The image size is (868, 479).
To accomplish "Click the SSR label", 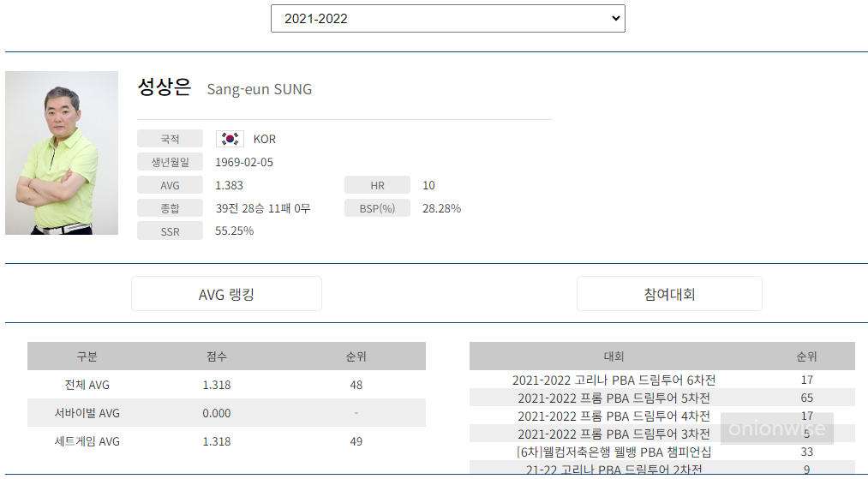I will pyautogui.click(x=170, y=231).
